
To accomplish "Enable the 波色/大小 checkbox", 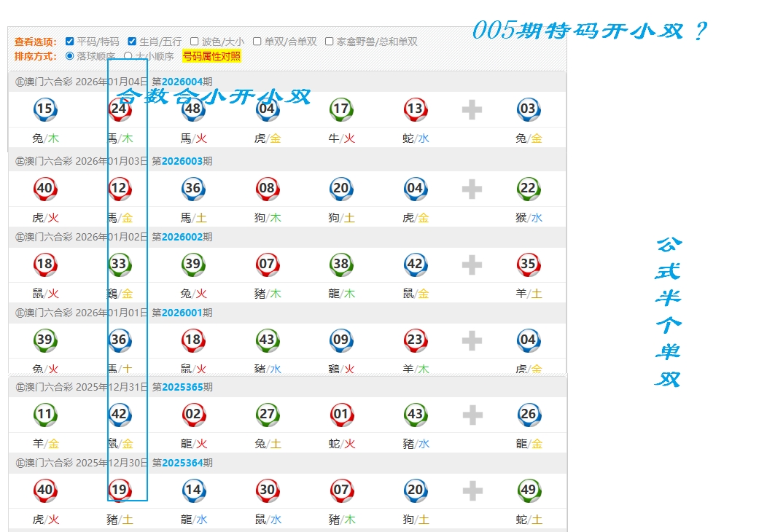I will click(195, 42).
